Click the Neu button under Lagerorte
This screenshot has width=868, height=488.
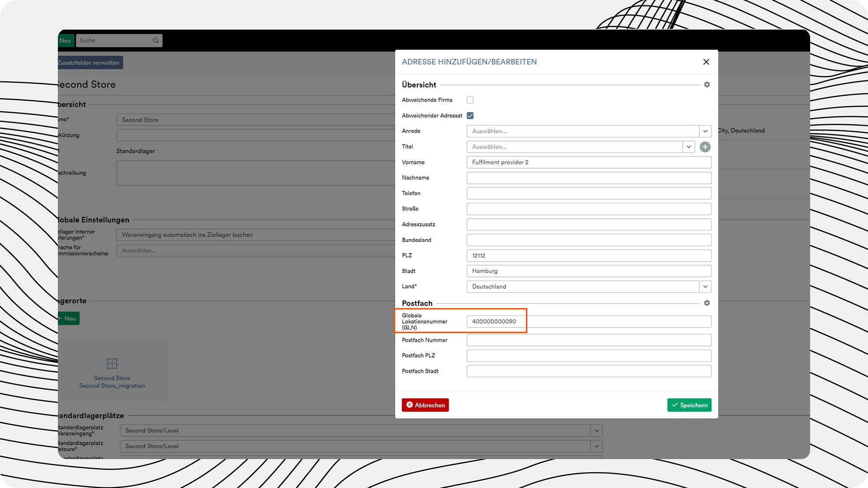click(69, 319)
